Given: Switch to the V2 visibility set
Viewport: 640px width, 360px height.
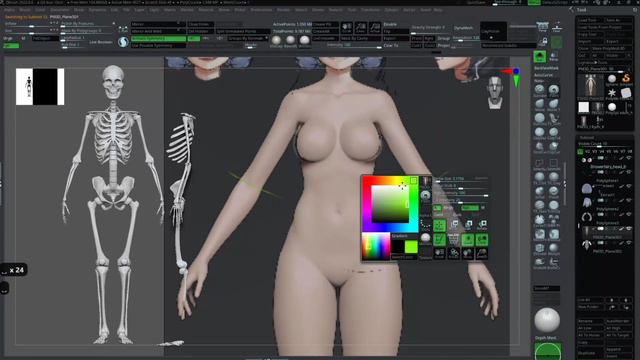Looking at the screenshot, I should (587, 151).
